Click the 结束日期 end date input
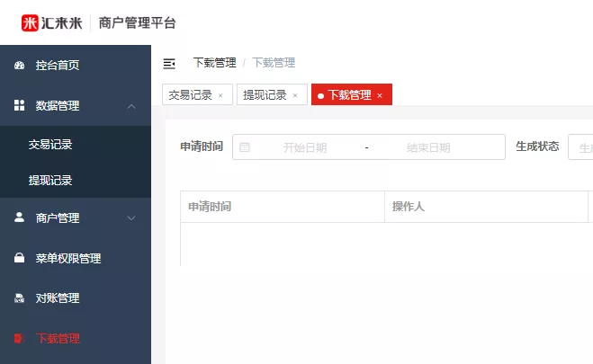 pyautogui.click(x=428, y=147)
